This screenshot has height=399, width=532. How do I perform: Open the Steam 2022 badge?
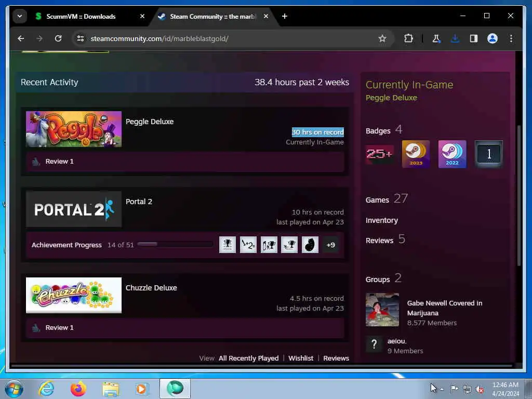(453, 154)
